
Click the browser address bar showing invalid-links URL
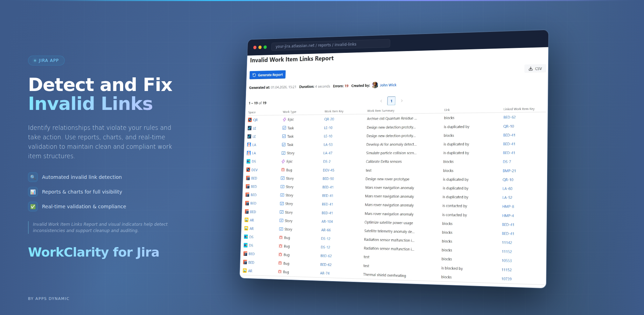330,44
